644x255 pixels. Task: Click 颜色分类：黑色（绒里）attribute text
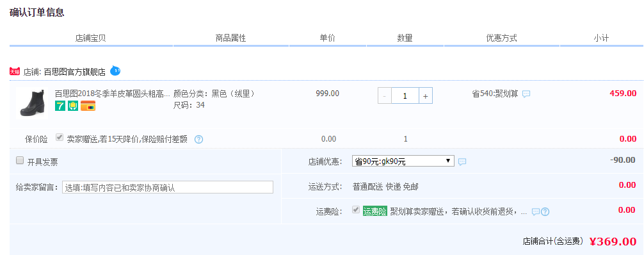(x=214, y=94)
